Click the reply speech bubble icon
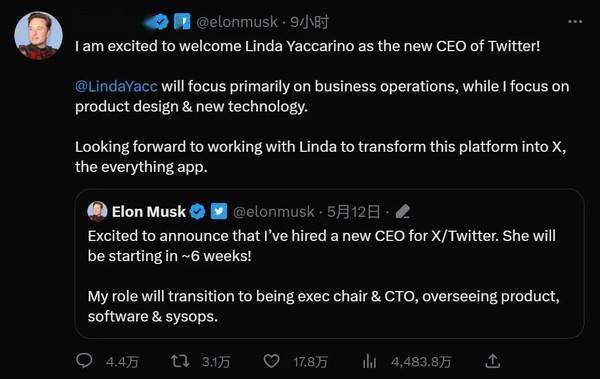This screenshot has width=600, height=379. (x=84, y=361)
